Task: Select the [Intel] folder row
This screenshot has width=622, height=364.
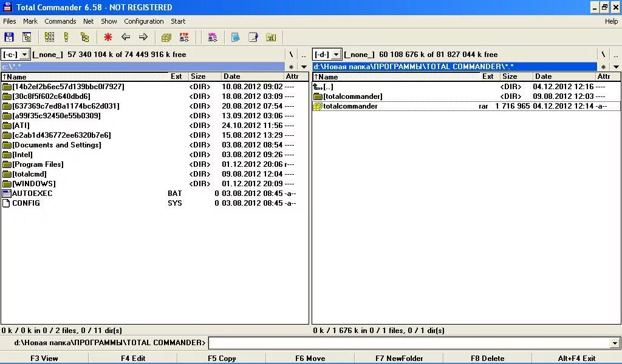Action: [155, 155]
